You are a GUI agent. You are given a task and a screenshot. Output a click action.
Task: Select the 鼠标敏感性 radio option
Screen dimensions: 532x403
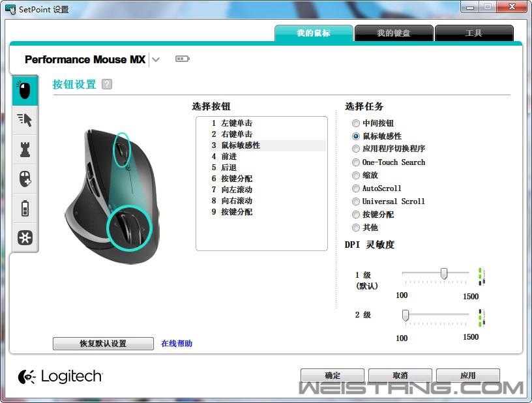pos(355,136)
